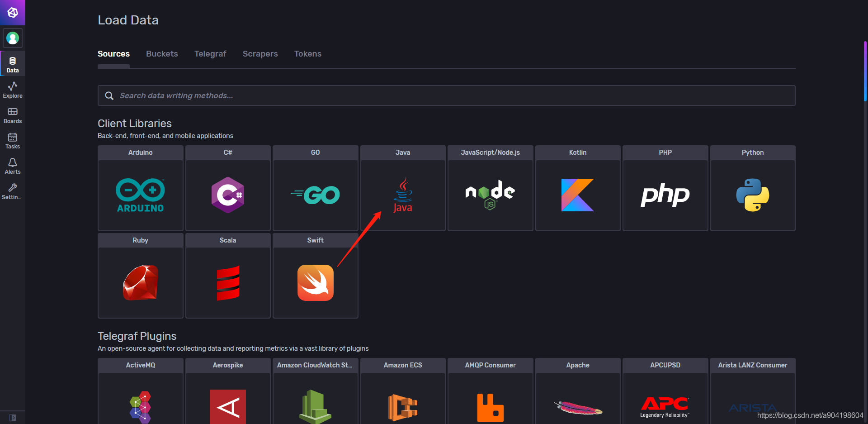868x424 pixels.
Task: Click the Kotlin card title
Action: point(578,152)
